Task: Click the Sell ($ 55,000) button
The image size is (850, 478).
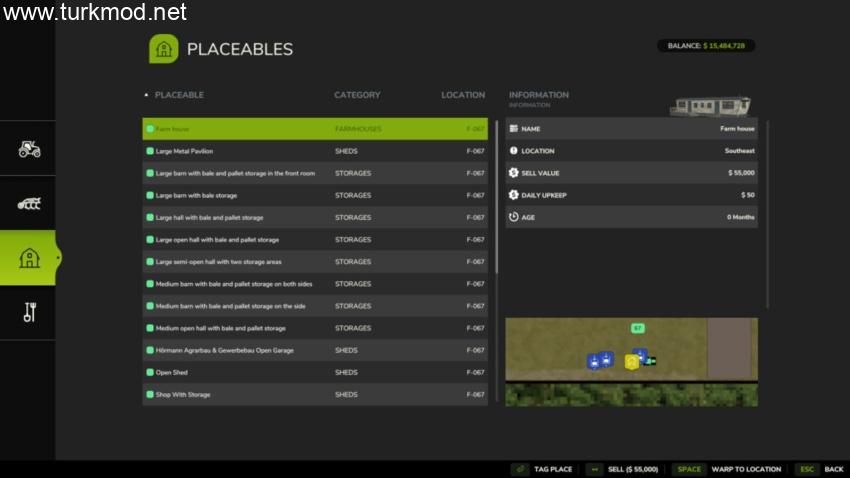Action: tap(633, 469)
